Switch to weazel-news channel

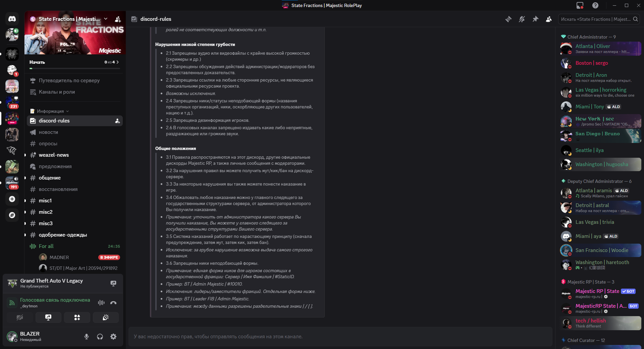click(75, 155)
